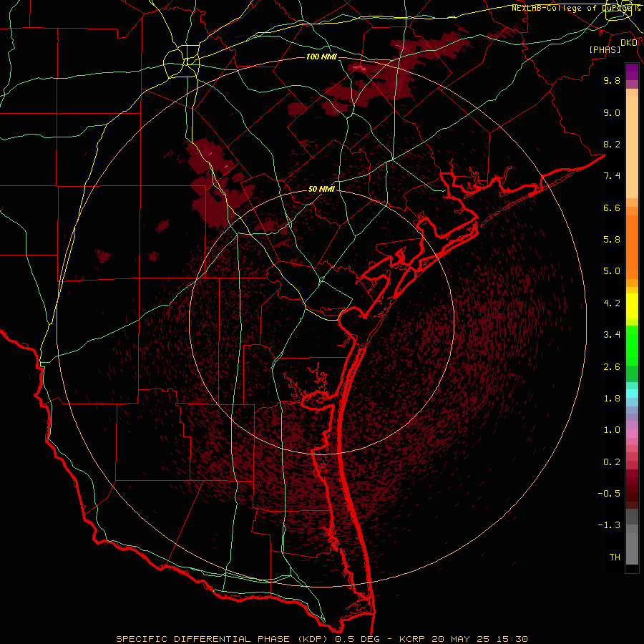Click the 50 NMI range ring label

pos(321,189)
